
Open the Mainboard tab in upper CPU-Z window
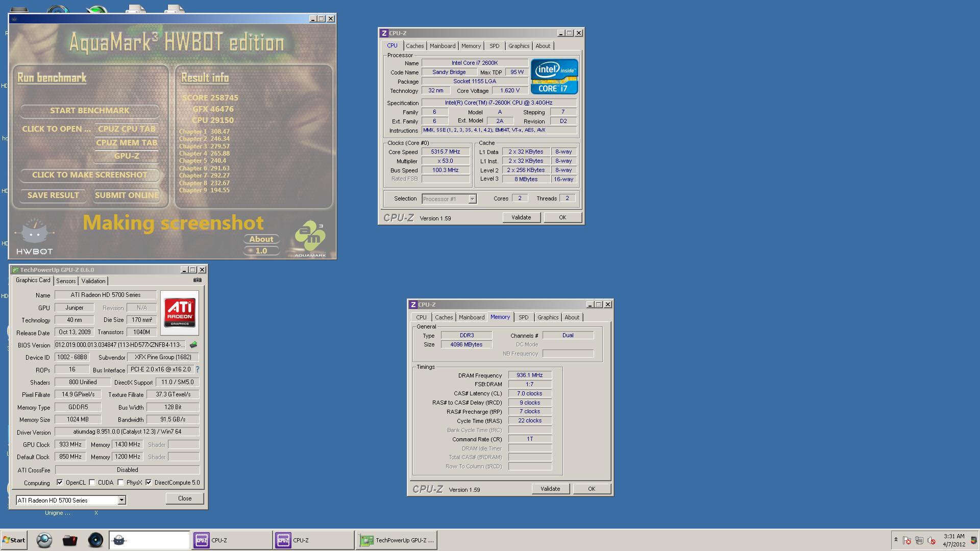[x=443, y=46]
